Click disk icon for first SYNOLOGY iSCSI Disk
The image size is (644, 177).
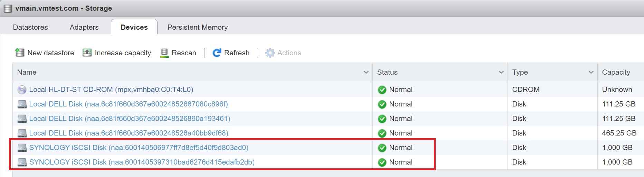pos(22,148)
